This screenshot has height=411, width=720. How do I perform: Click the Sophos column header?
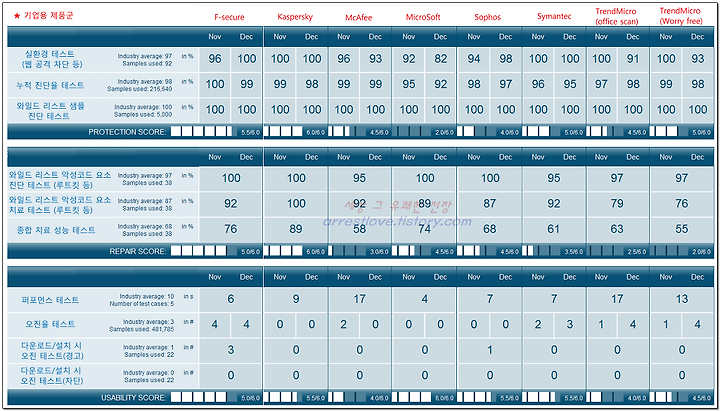(488, 17)
